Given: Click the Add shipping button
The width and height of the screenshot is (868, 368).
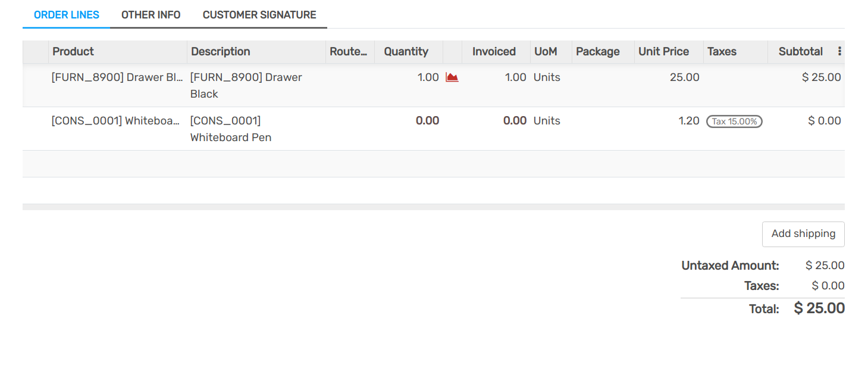Looking at the screenshot, I should click(x=803, y=234).
